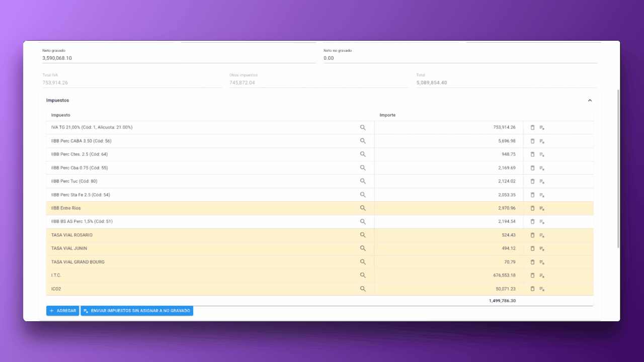Screen dimensions: 644x362
Task: Edit the Neto gravado field
Action: (x=179, y=58)
